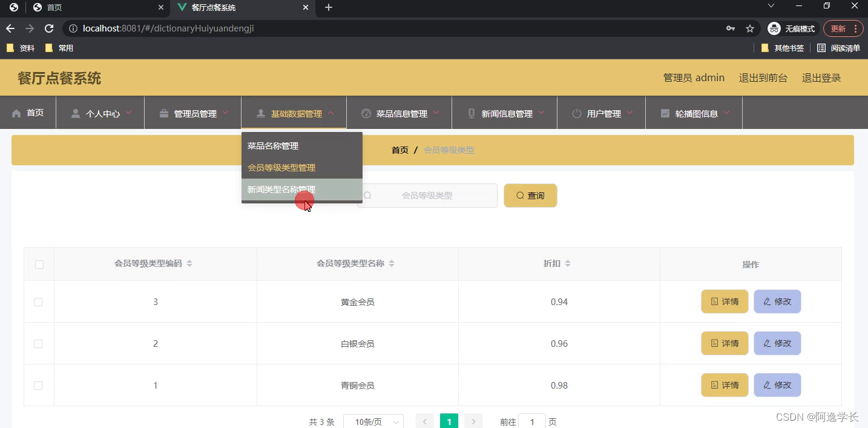Select page 1 in pagination
The width and height of the screenshot is (868, 428).
coord(449,421)
